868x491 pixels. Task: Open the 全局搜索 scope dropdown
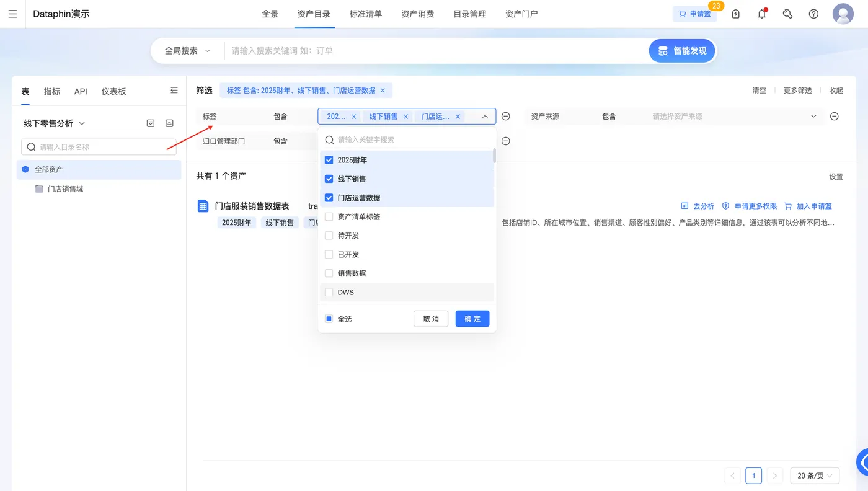(x=187, y=51)
